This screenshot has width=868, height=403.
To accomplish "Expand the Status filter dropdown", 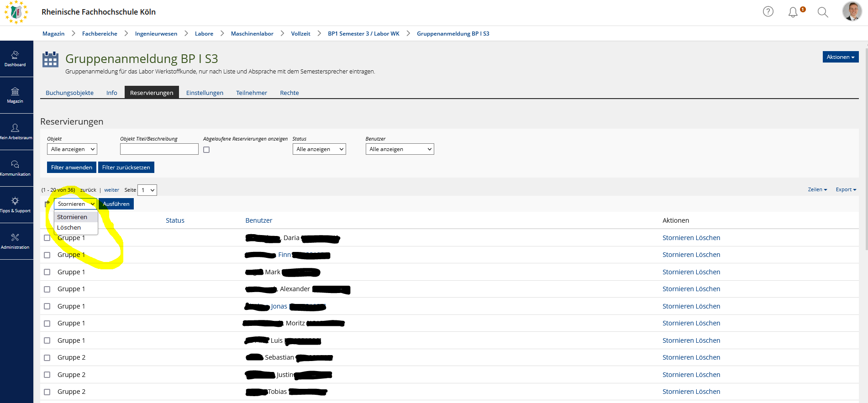I will pyautogui.click(x=319, y=149).
